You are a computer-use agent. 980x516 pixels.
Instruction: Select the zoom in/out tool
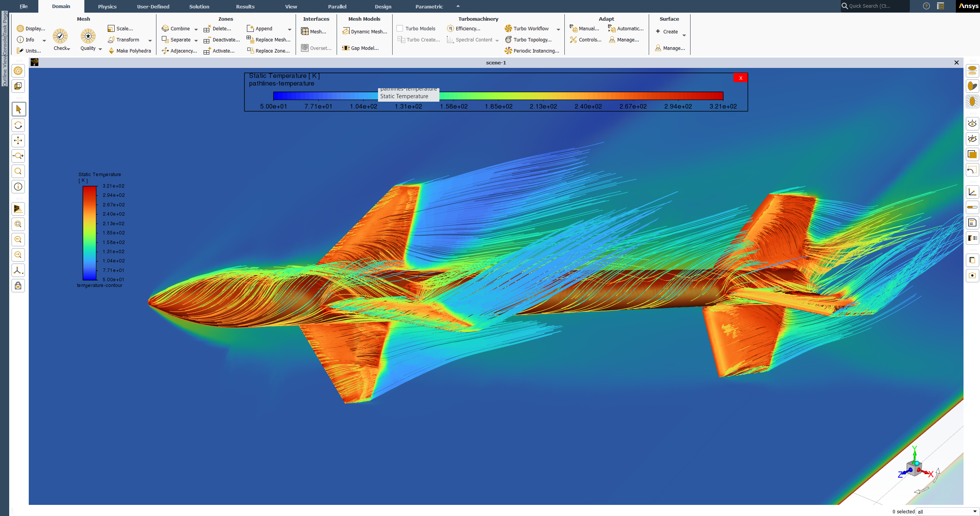point(18,156)
